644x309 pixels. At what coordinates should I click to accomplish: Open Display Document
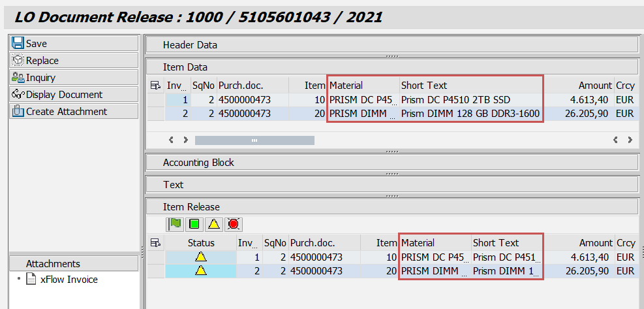coord(64,95)
